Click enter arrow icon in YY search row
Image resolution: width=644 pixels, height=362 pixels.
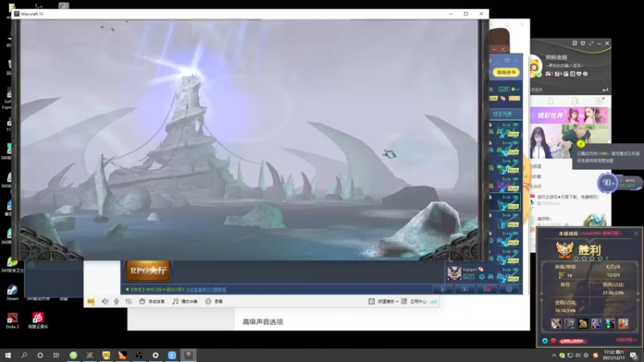click(605, 89)
